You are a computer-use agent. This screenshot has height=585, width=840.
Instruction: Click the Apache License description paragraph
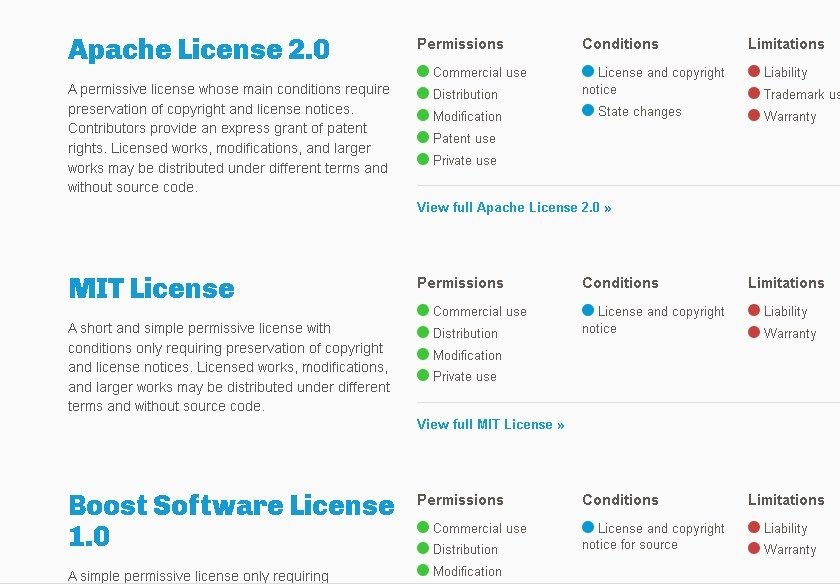[x=229, y=138]
